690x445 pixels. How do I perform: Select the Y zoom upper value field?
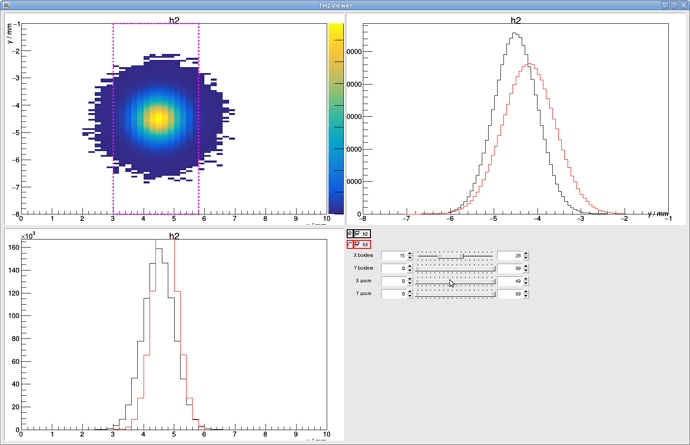coord(509,295)
